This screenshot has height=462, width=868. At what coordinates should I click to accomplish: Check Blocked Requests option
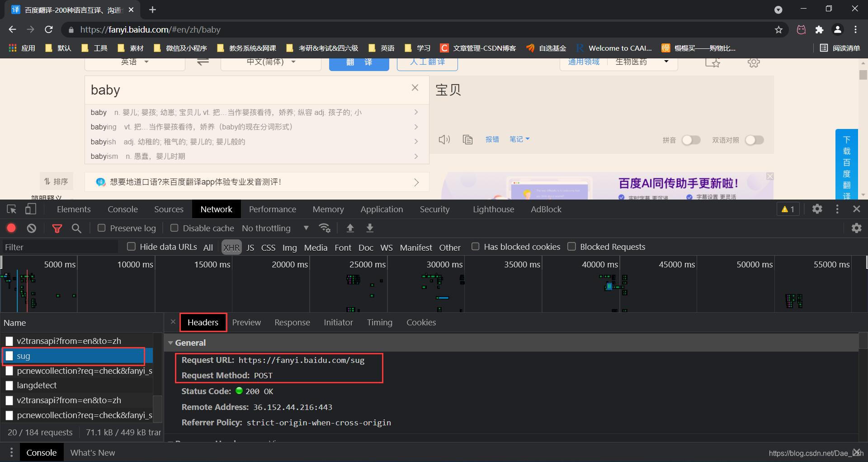(x=571, y=247)
